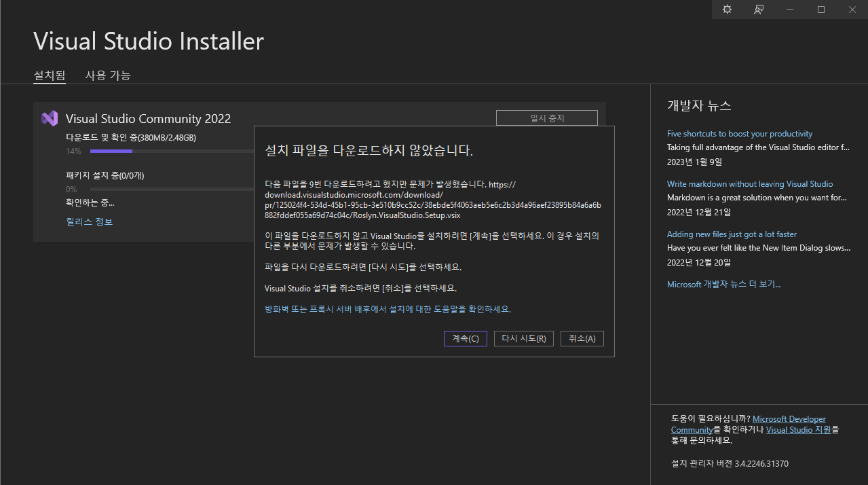Click the 'Visual Studio Installer' window title

coord(149,41)
